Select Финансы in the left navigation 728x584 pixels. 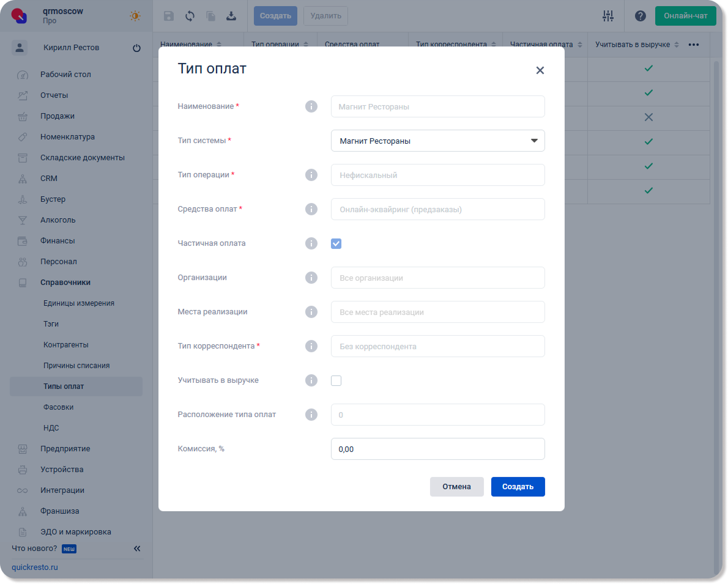(58, 241)
